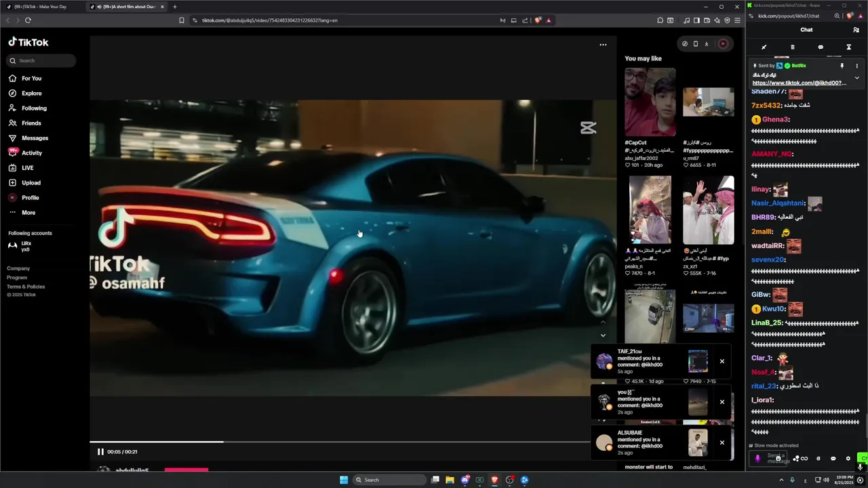
Task: Toggle the Brave sidebar panel
Action: [696, 20]
